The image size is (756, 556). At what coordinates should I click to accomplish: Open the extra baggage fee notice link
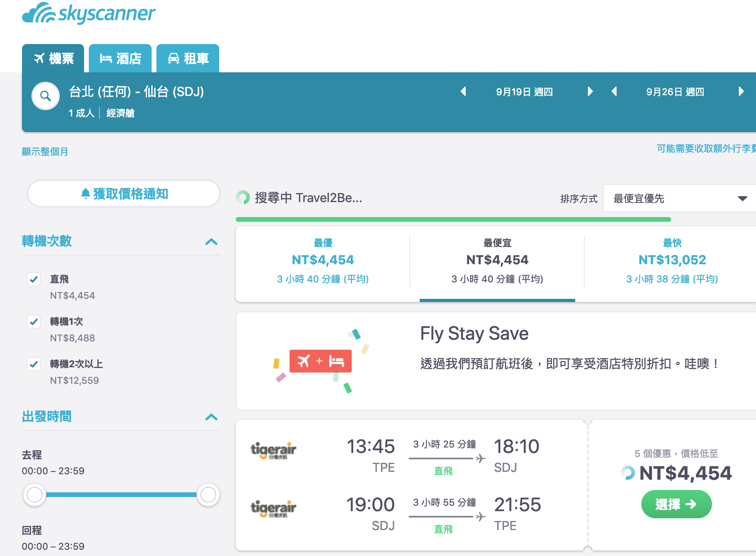click(706, 149)
